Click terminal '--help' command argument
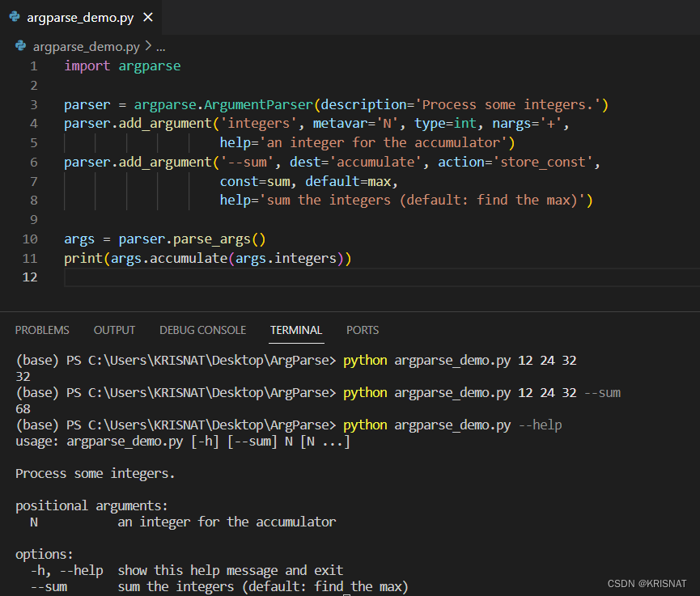 click(x=541, y=425)
